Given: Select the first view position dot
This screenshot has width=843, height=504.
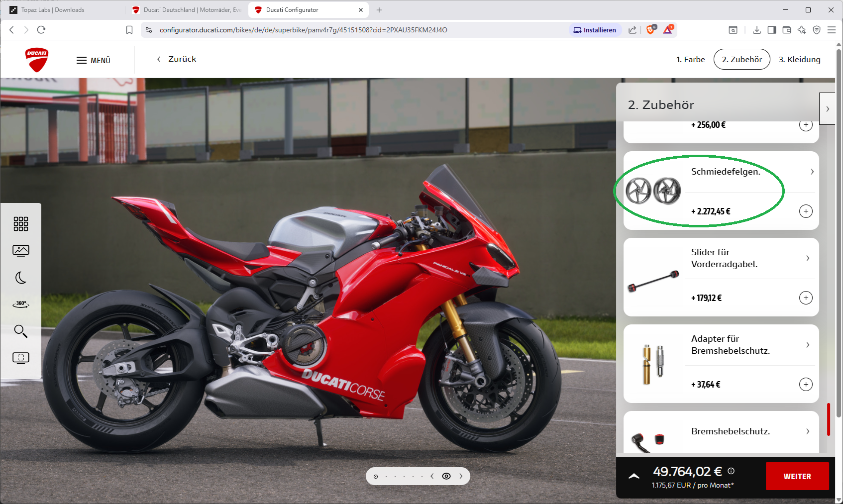Looking at the screenshot, I should point(376,477).
